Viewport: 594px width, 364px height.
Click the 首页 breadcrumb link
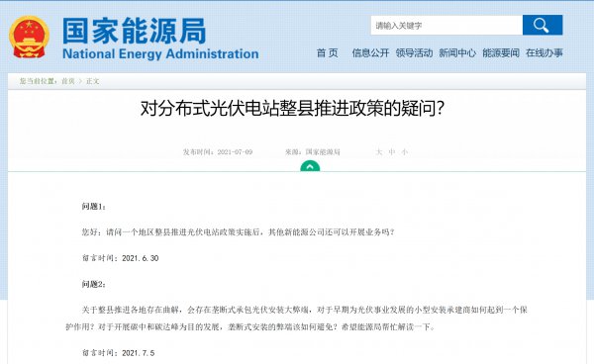pos(68,81)
